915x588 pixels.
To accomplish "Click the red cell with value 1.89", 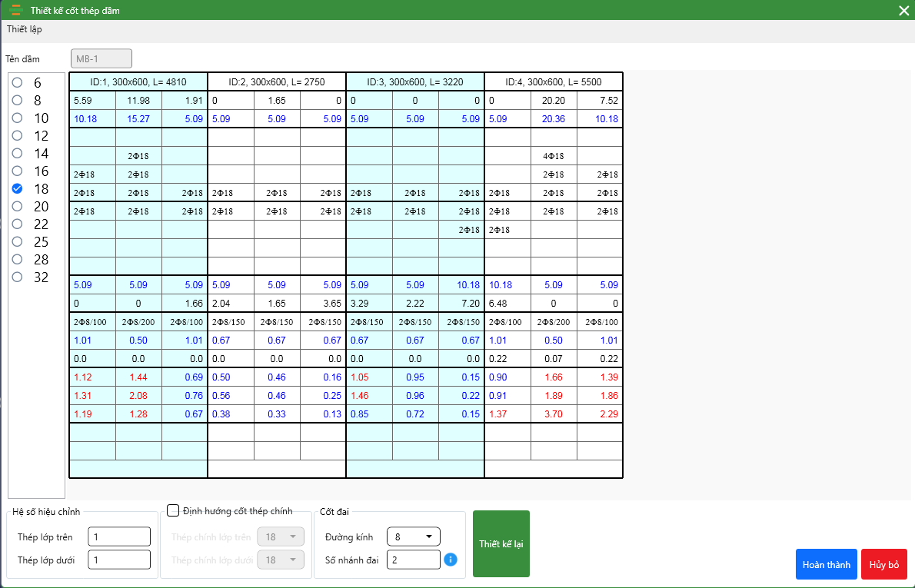I will (553, 396).
